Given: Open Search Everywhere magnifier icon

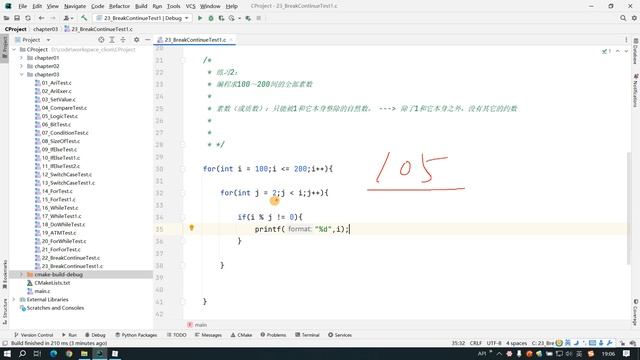Looking at the screenshot, I should pyautogui.click(x=623, y=18).
